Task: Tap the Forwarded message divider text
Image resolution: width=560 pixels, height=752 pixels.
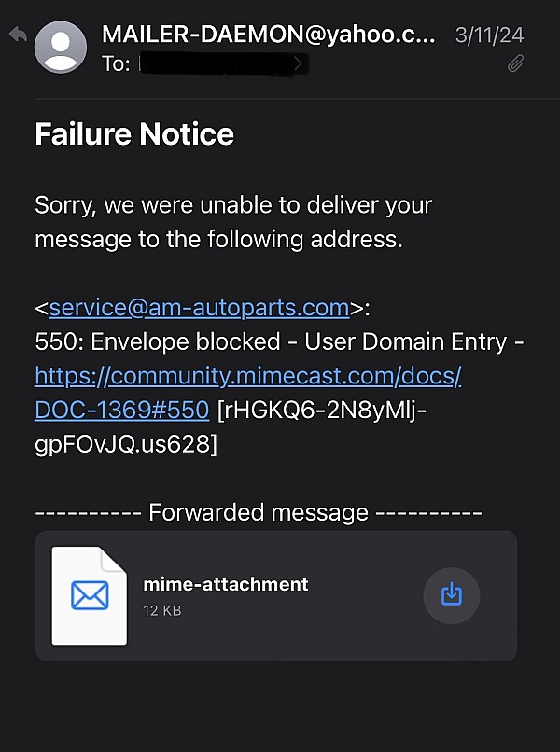Action: coord(259,512)
